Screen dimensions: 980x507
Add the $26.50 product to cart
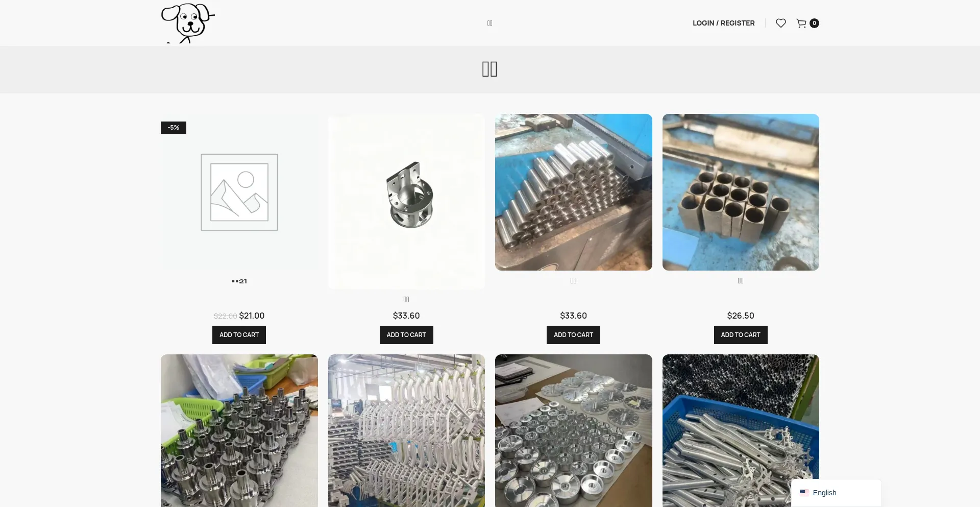point(740,335)
